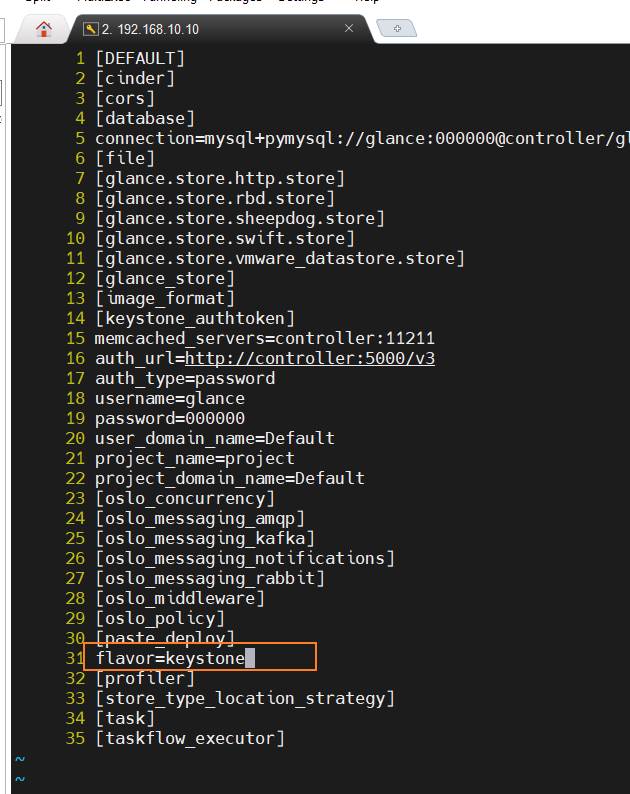Click line 1 [DEFAULT] section header
This screenshot has width=630, height=794.
pos(140,58)
